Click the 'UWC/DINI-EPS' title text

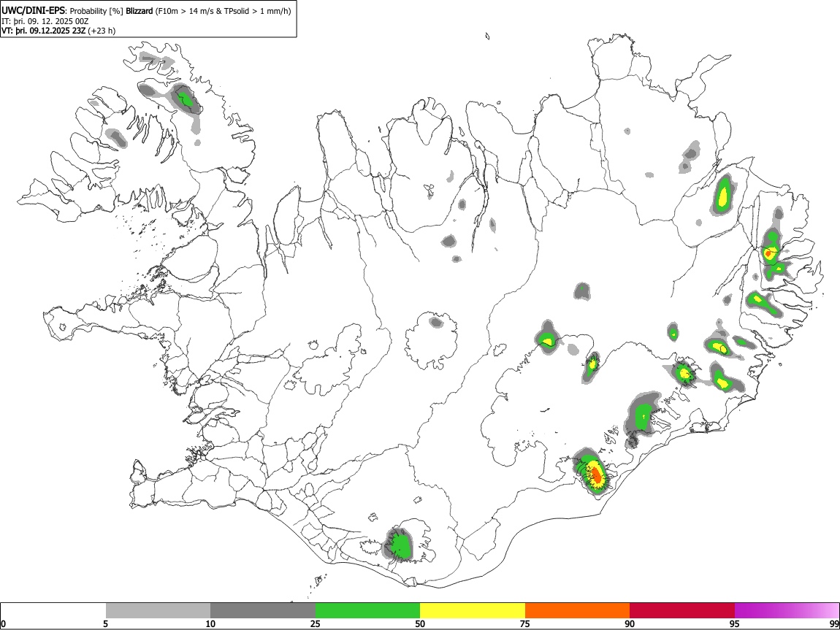click(x=34, y=11)
